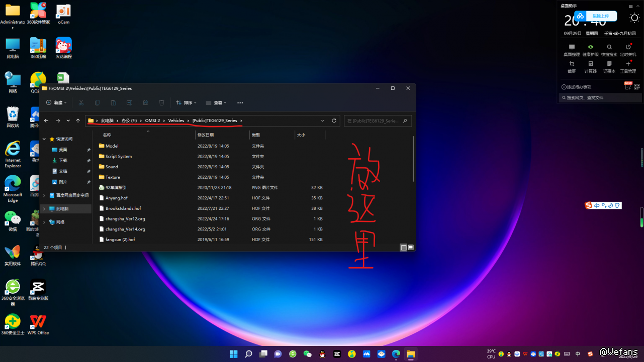Toggle 健康护眼 eye protection mode
644x362 pixels.
[590, 49]
